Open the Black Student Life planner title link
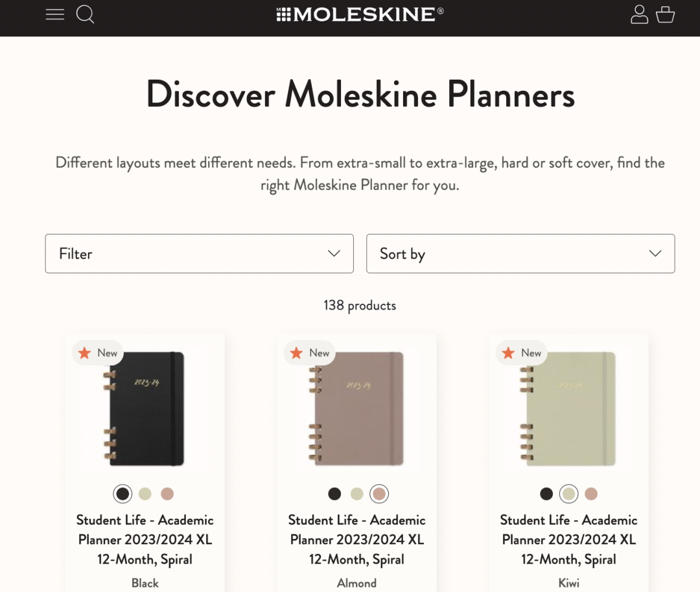Image resolution: width=700 pixels, height=592 pixels. click(x=145, y=540)
